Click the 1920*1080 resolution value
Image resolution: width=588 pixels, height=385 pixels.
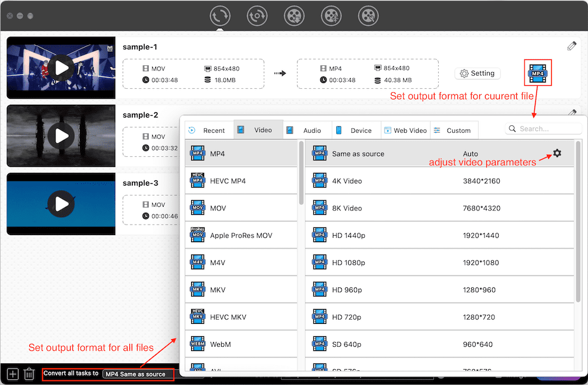tap(481, 262)
